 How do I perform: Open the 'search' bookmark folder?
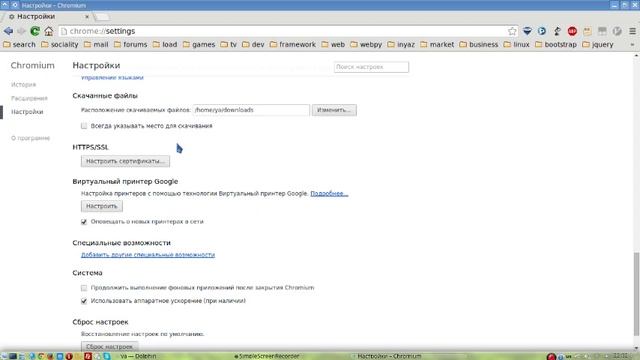click(19, 44)
